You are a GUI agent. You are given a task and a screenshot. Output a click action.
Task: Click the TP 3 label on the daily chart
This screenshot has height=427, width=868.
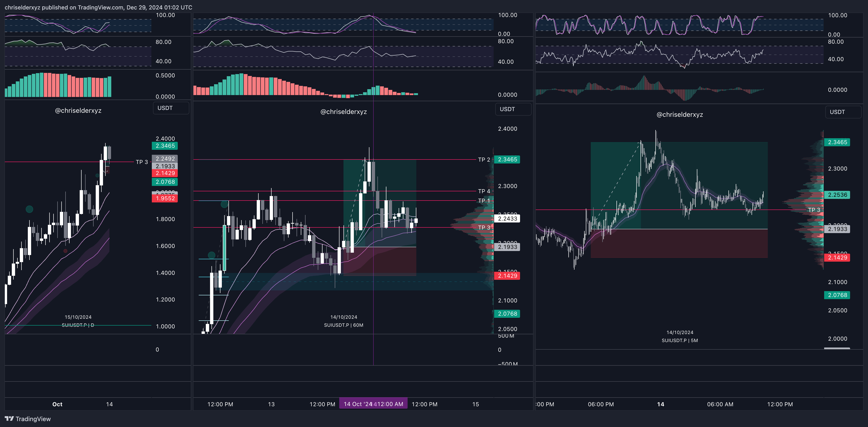pyautogui.click(x=141, y=162)
